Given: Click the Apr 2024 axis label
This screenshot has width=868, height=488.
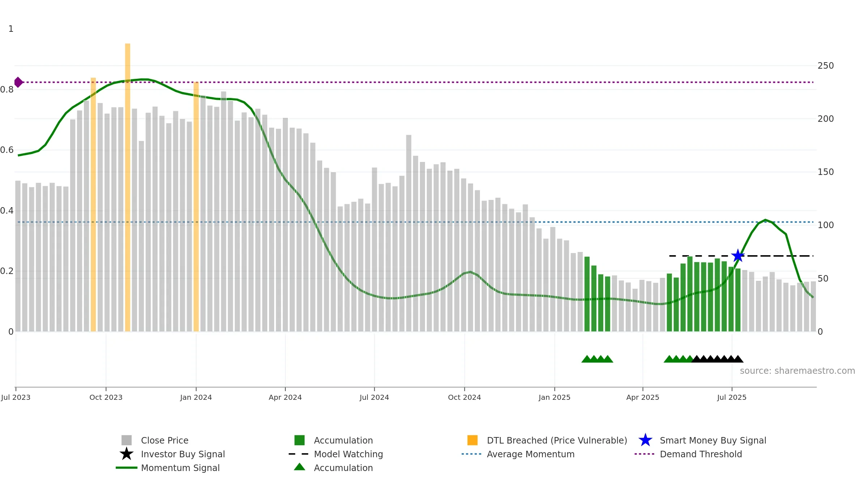Looking at the screenshot, I should 285,397.
